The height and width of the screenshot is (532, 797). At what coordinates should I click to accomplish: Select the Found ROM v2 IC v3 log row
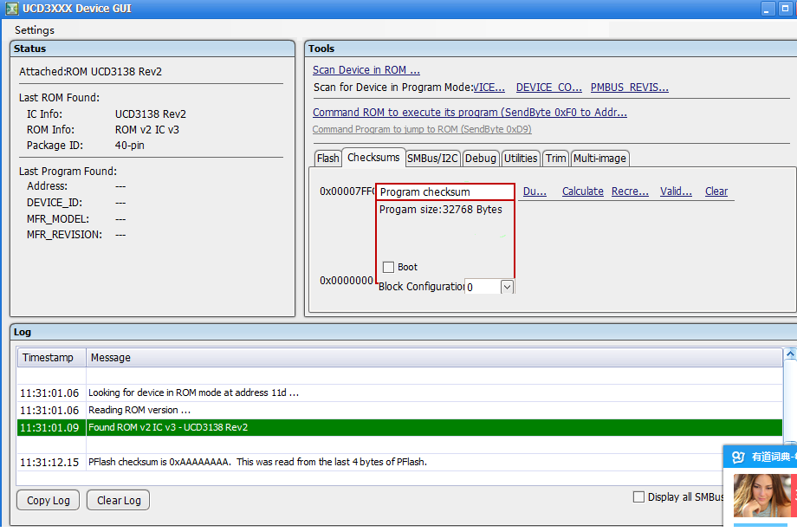click(x=399, y=428)
